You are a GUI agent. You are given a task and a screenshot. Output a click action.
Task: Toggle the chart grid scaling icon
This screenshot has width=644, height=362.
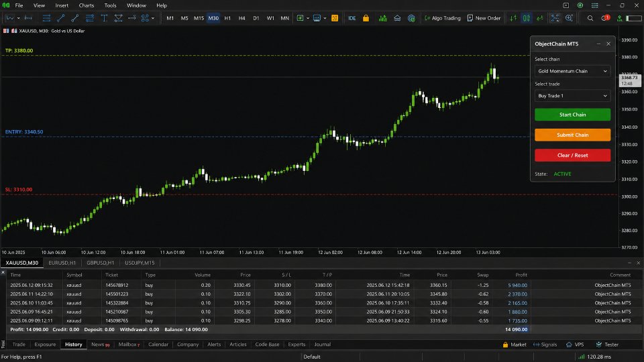pyautogui.click(x=555, y=18)
